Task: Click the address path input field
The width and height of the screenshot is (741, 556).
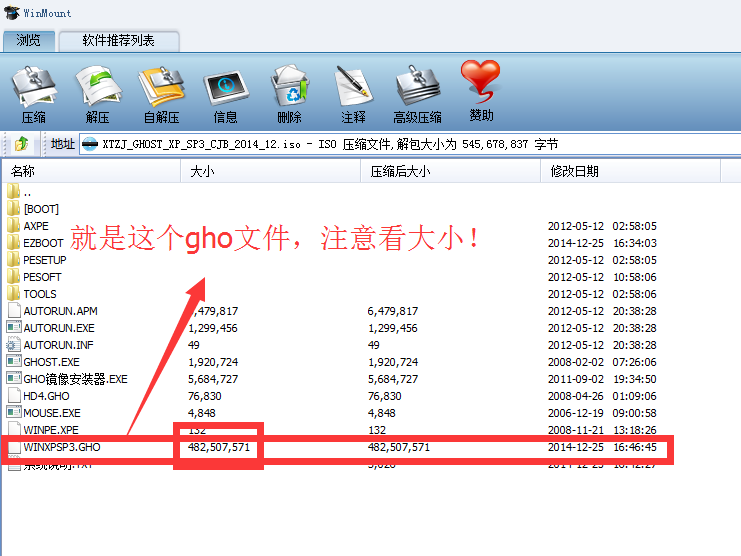Action: point(400,144)
